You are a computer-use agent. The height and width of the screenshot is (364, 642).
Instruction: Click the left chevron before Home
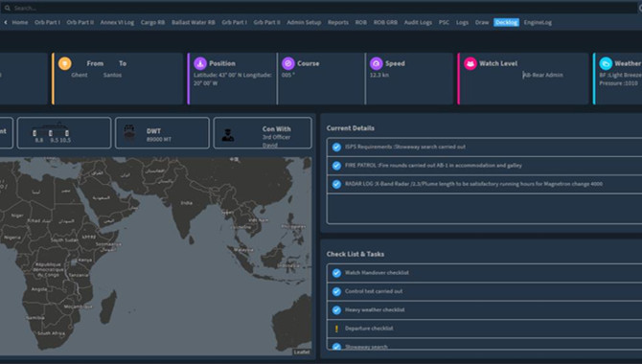(6, 22)
